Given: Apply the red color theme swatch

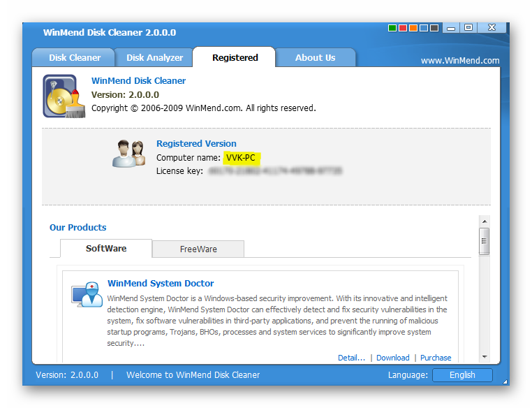Looking at the screenshot, I should 403,28.
